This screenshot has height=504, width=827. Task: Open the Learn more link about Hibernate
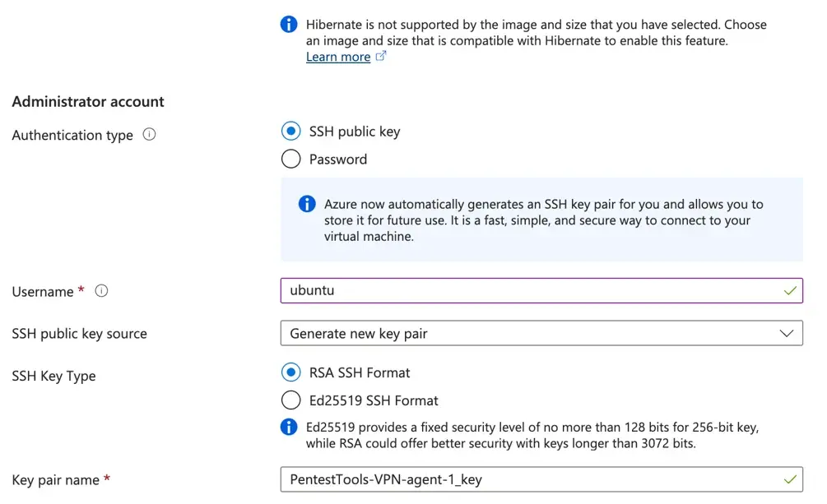point(338,57)
